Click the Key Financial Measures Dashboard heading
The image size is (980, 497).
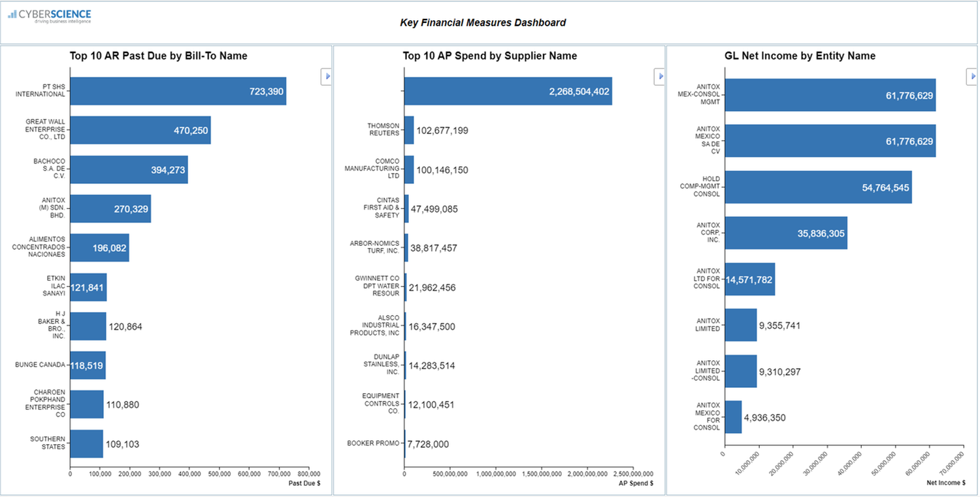[483, 22]
